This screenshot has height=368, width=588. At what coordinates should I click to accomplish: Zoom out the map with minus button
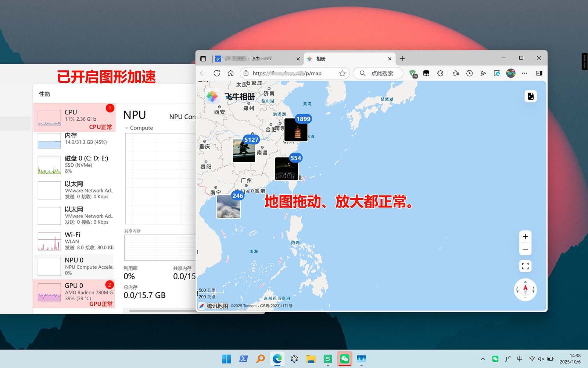(525, 249)
